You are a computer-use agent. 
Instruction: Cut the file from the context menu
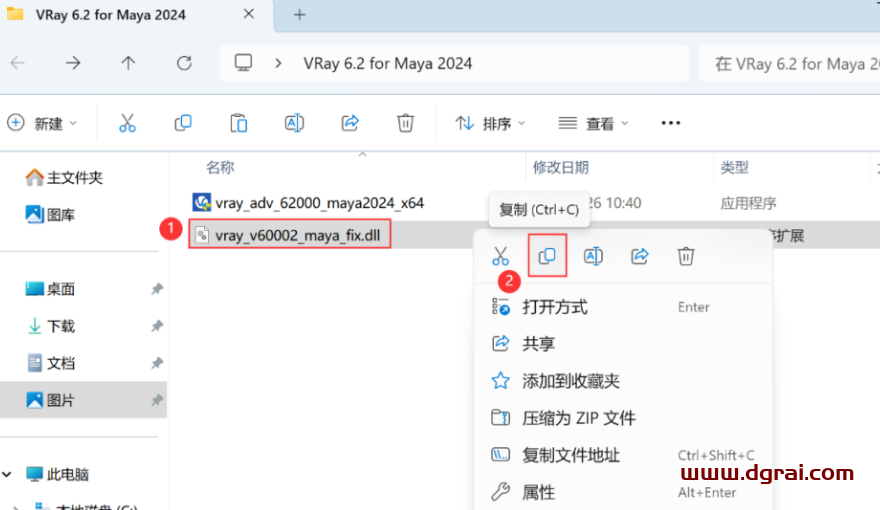500,256
